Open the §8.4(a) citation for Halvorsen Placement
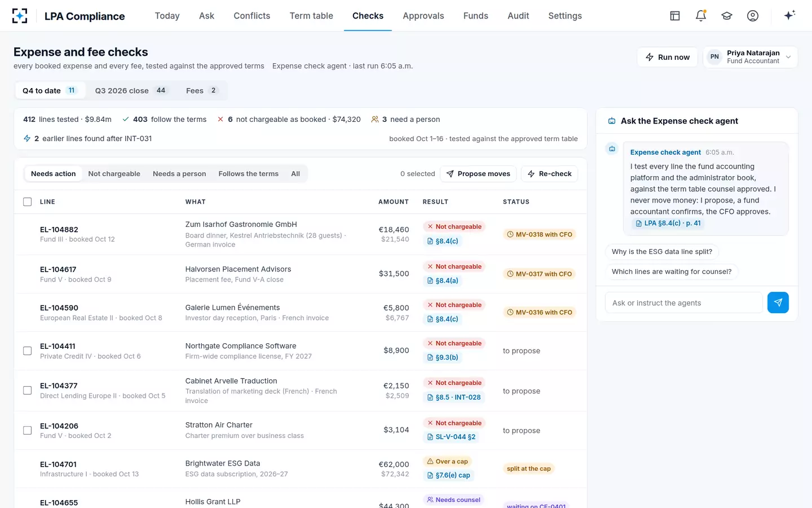The height and width of the screenshot is (508, 812). (443, 281)
